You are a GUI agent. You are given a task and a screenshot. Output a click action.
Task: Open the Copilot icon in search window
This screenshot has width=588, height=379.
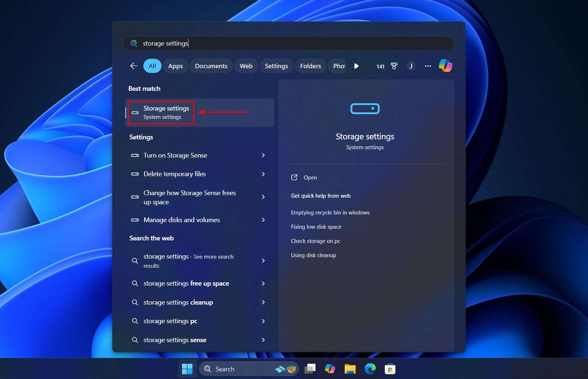coord(445,66)
